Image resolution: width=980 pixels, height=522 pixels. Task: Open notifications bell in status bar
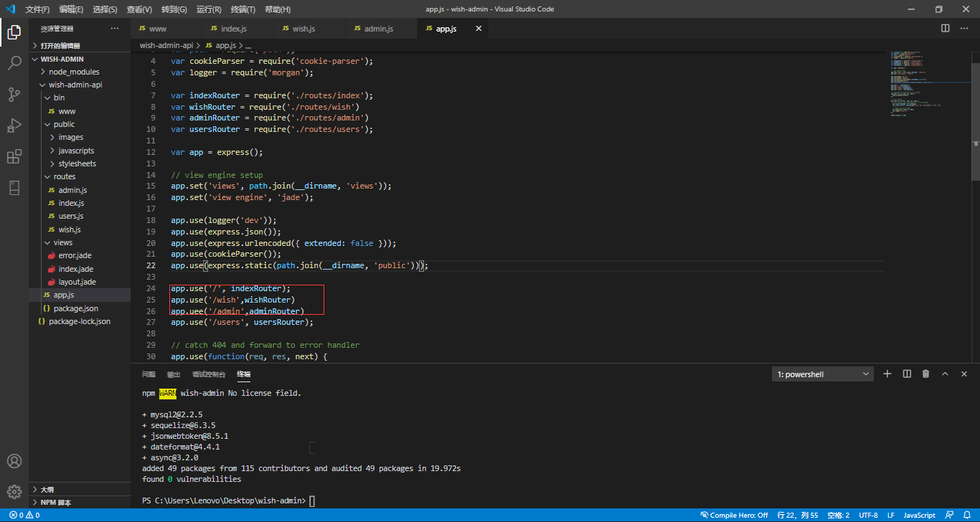tap(966, 515)
